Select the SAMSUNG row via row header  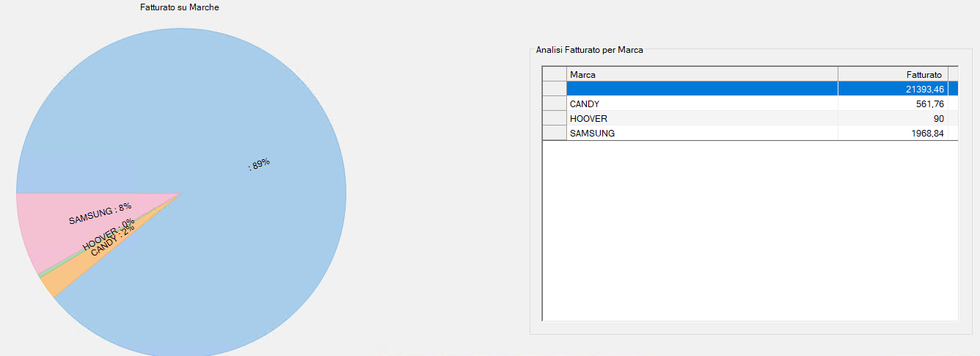(554, 134)
